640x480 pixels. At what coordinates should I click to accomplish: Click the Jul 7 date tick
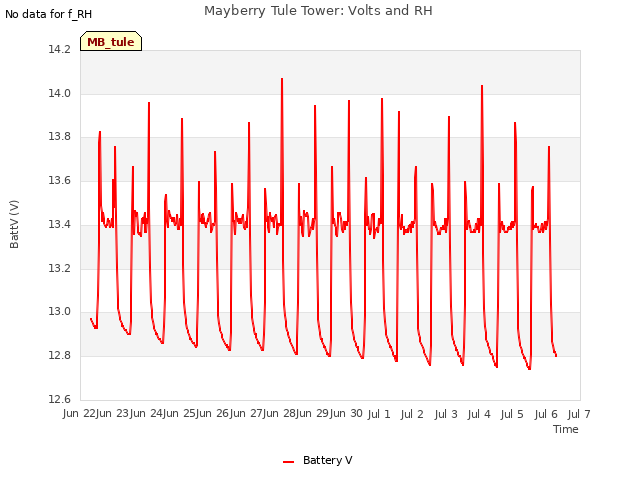pos(579,414)
